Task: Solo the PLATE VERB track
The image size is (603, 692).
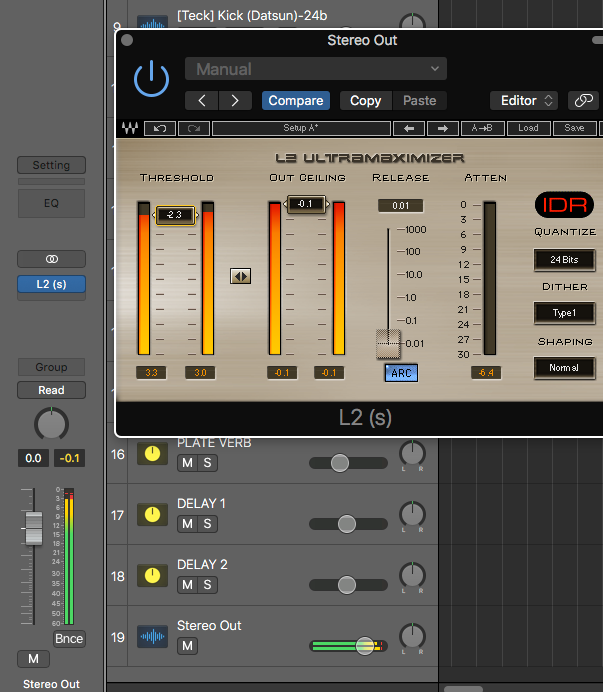Action: tap(207, 463)
